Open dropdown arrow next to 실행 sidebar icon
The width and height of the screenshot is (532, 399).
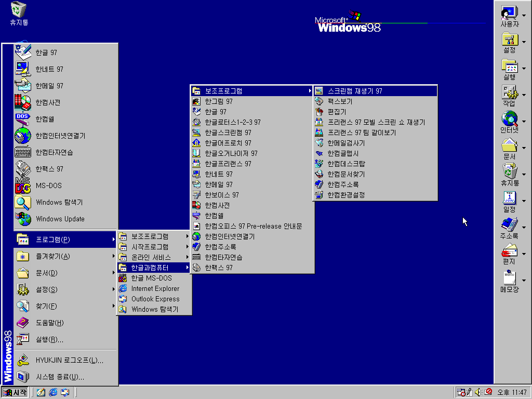[x=524, y=69]
